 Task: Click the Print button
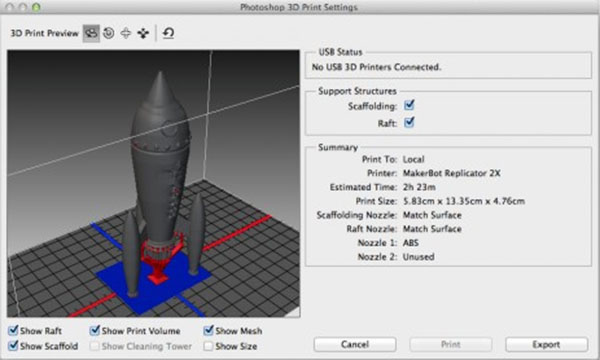click(x=450, y=344)
